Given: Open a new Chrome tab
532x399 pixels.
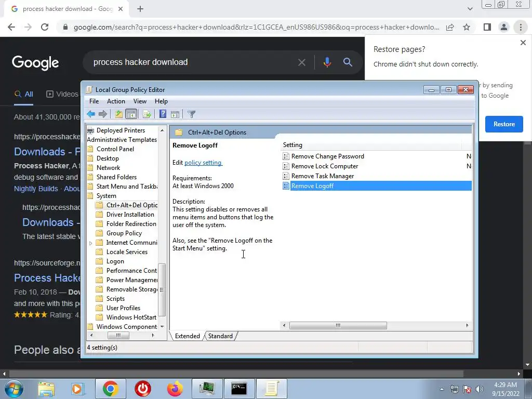Looking at the screenshot, I should click(140, 9).
